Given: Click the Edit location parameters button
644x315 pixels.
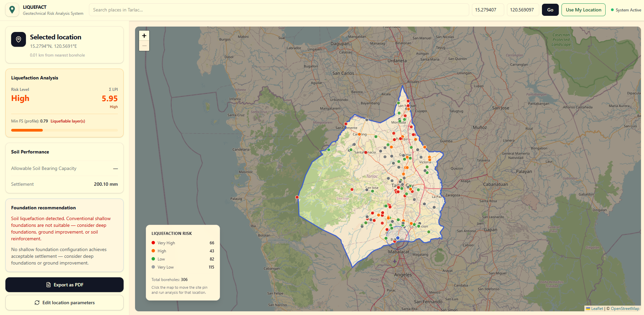Looking at the screenshot, I should tap(64, 303).
